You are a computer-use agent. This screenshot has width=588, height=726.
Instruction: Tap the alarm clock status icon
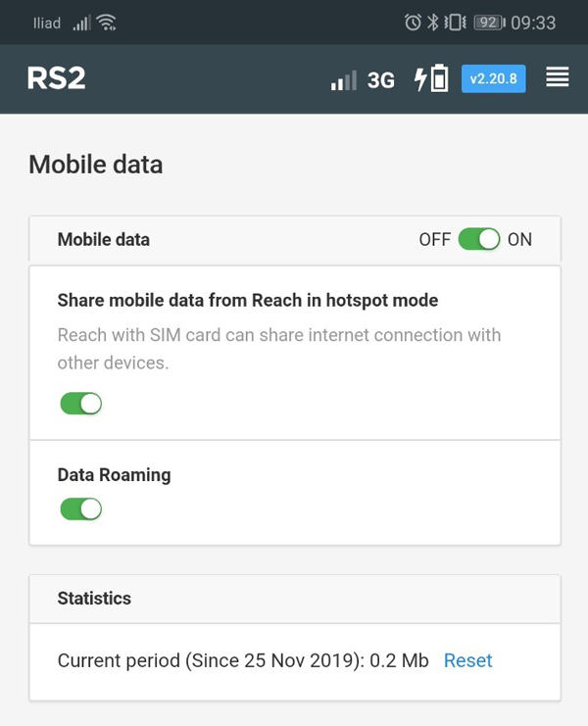click(x=413, y=22)
